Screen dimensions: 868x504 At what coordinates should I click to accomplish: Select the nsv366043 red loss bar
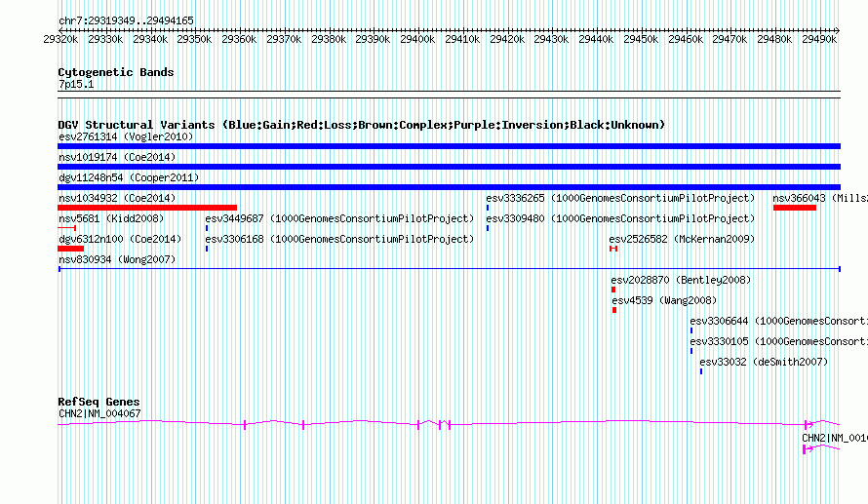click(795, 208)
